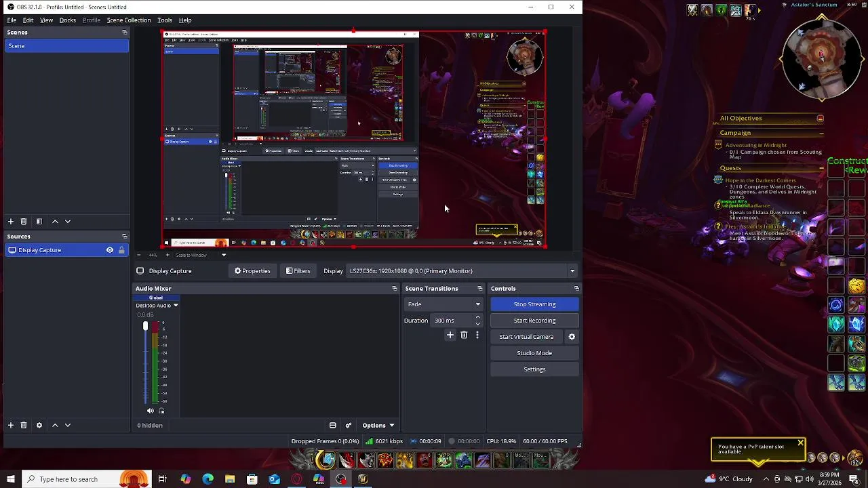Remove the selected scene with trash icon
This screenshot has width=868, height=488.
pyautogui.click(x=24, y=222)
